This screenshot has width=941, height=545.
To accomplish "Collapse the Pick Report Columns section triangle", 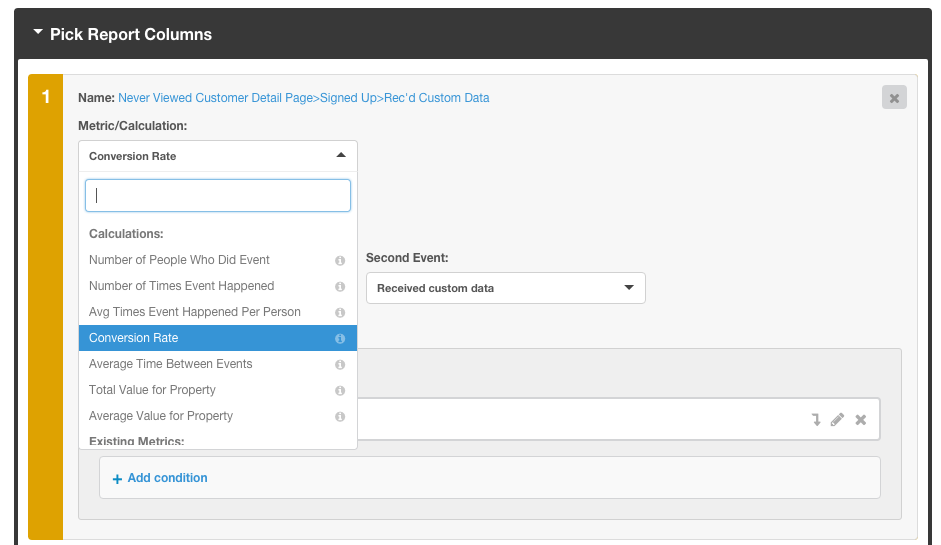I will coord(38,32).
